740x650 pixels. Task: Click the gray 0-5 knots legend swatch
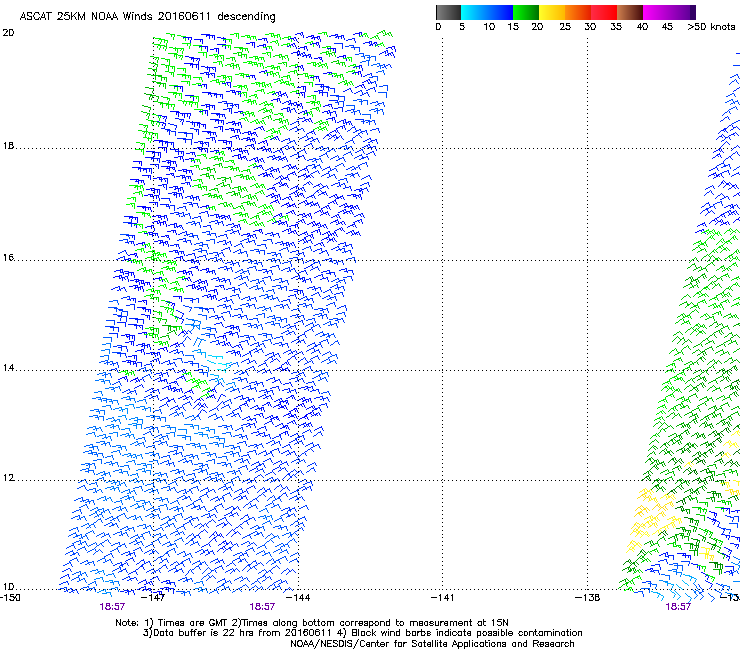point(448,12)
